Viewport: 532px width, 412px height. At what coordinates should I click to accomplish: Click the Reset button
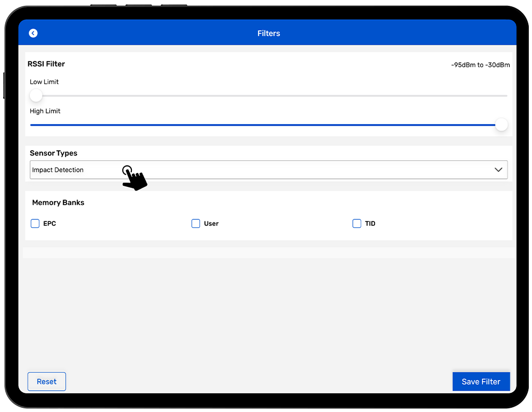(x=47, y=382)
